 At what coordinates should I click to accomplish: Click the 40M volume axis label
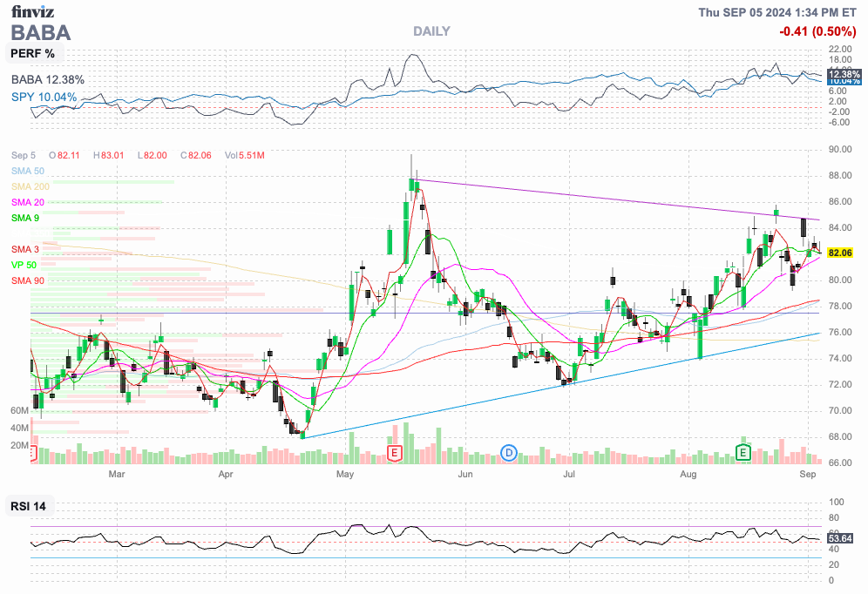tap(19, 428)
